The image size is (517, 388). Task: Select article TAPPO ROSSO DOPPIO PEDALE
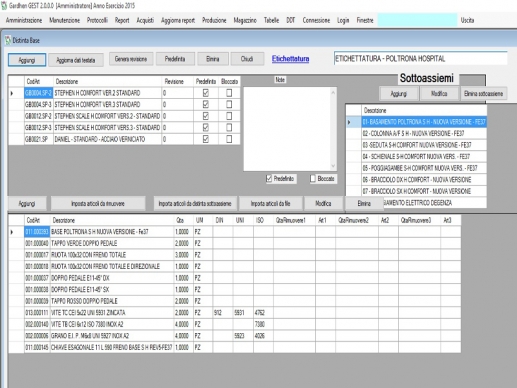click(235, 301)
